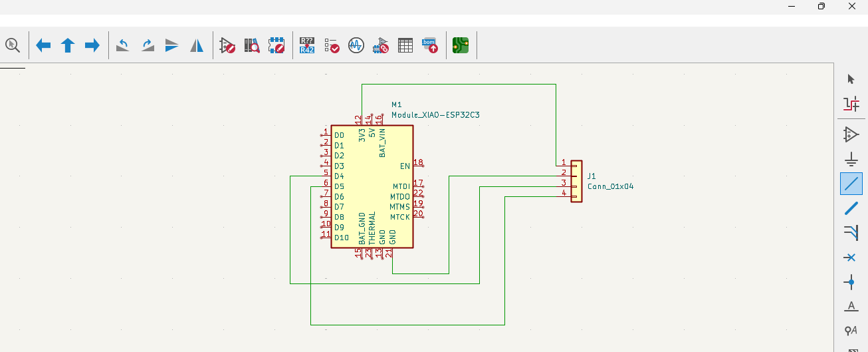Click pin number 4 on connector J1
Viewport: 868px width, 352px height.
click(x=564, y=193)
